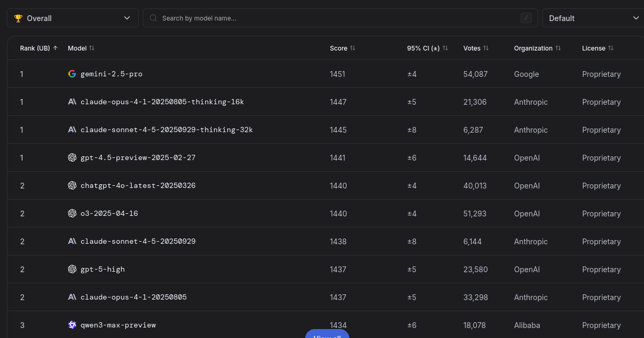Click the search magnifier icon
This screenshot has height=338, width=644.
pos(153,18)
